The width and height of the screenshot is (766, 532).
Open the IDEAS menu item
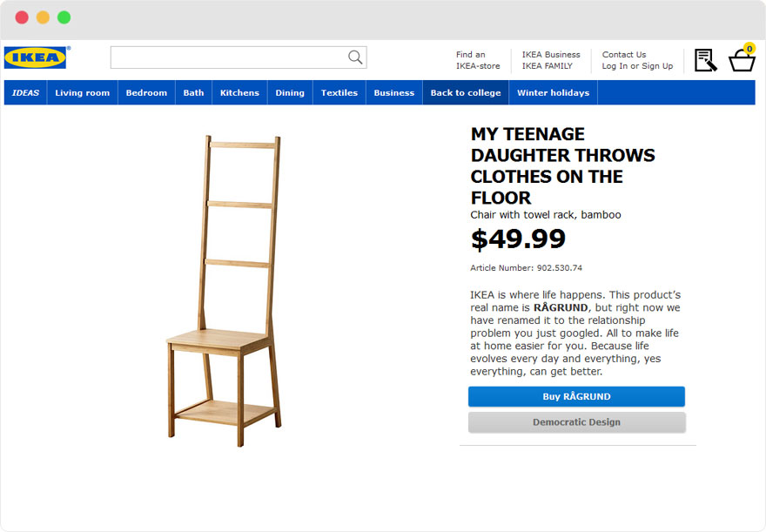[26, 93]
